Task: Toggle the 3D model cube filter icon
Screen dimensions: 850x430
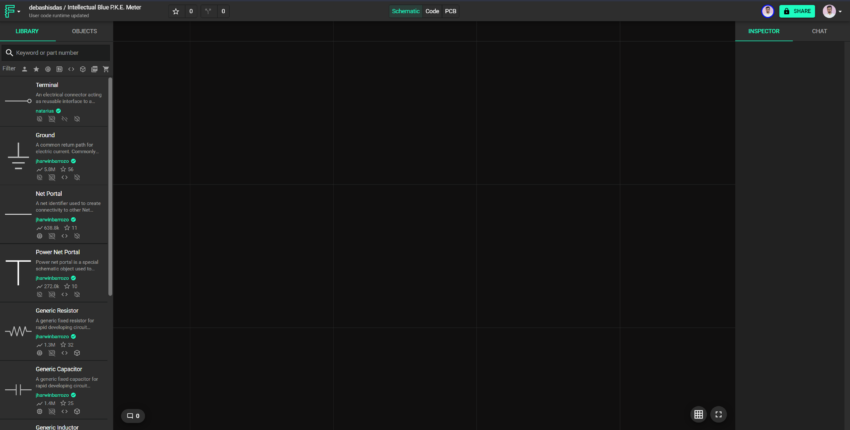Action: [83, 69]
